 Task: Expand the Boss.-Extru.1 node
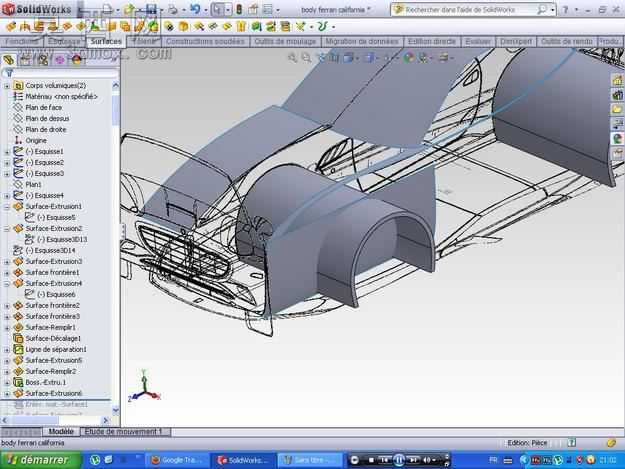tap(6, 383)
